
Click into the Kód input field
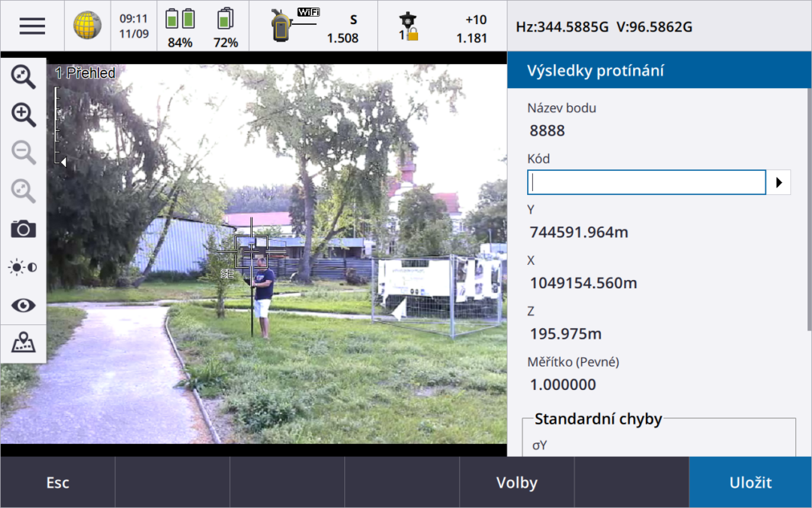[x=647, y=182]
